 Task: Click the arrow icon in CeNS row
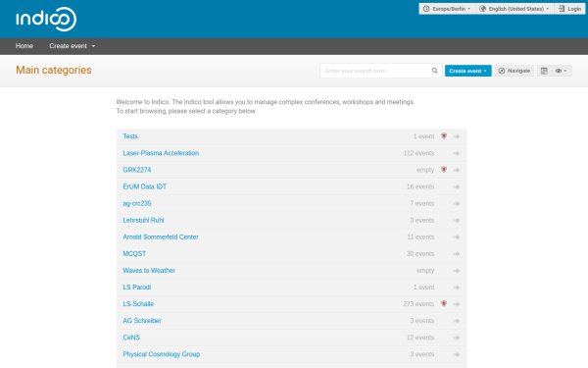457,338
